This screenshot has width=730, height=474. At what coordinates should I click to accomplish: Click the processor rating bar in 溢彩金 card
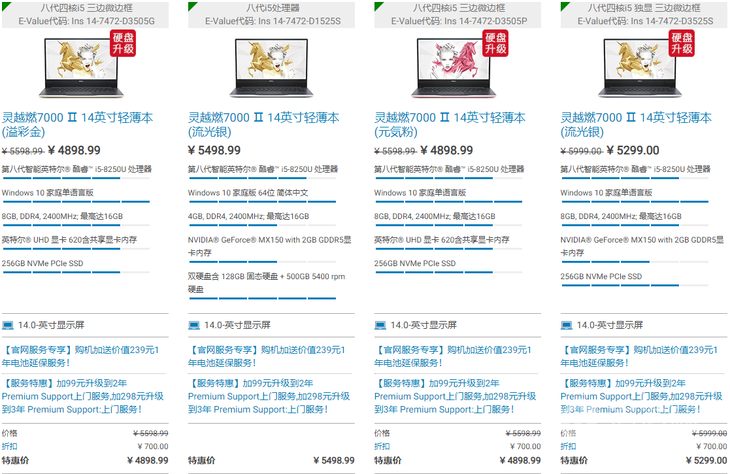coord(76,178)
